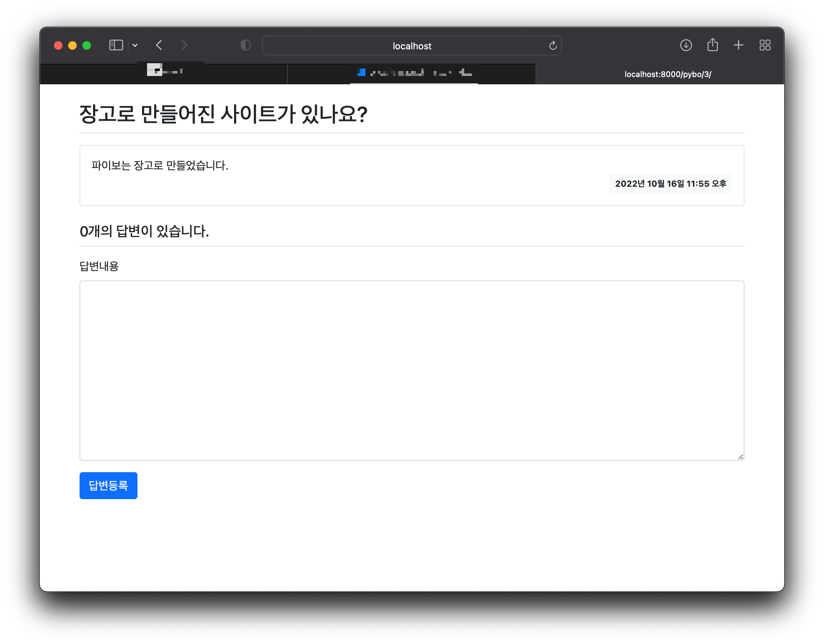Click the green full-screen window button

click(x=87, y=46)
